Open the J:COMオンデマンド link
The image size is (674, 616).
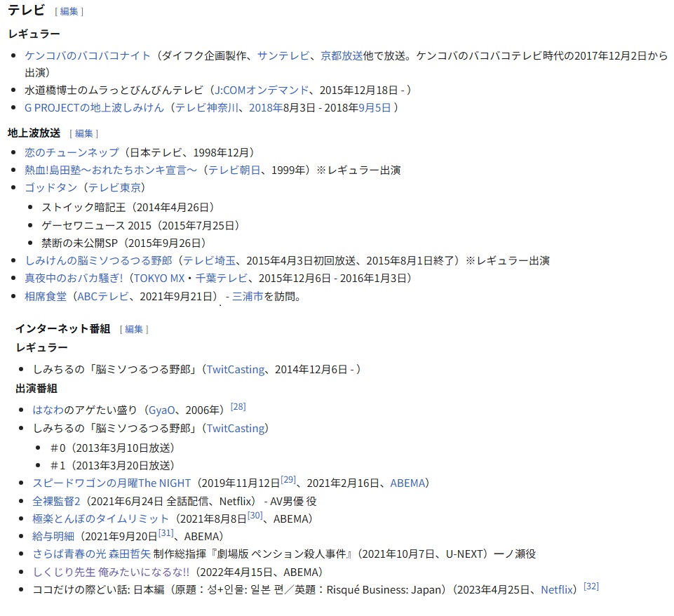click(262, 91)
